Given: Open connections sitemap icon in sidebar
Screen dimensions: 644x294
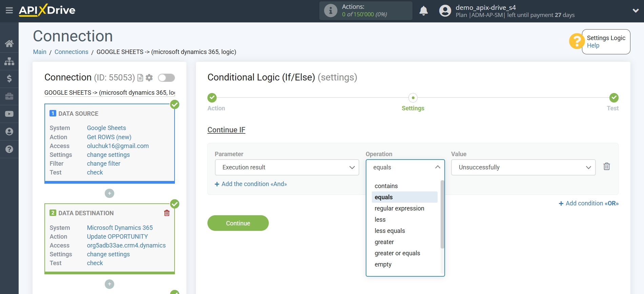Looking at the screenshot, I should [x=9, y=61].
